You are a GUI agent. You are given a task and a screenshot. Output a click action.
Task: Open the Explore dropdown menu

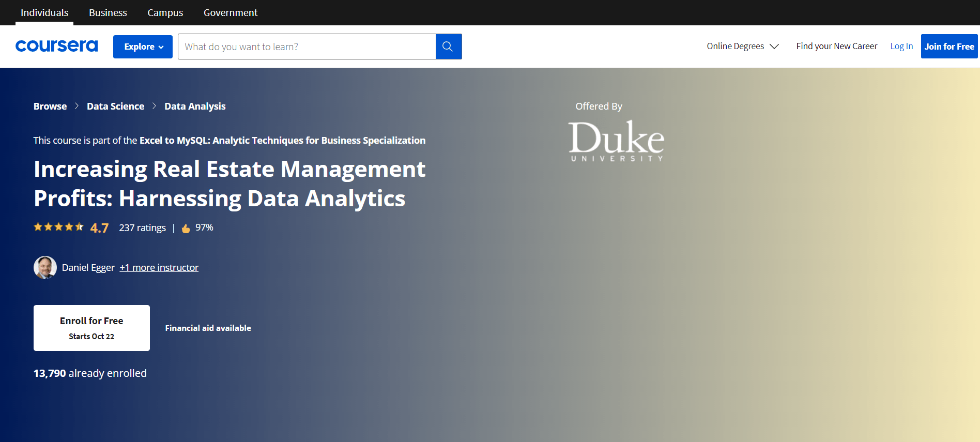click(143, 47)
